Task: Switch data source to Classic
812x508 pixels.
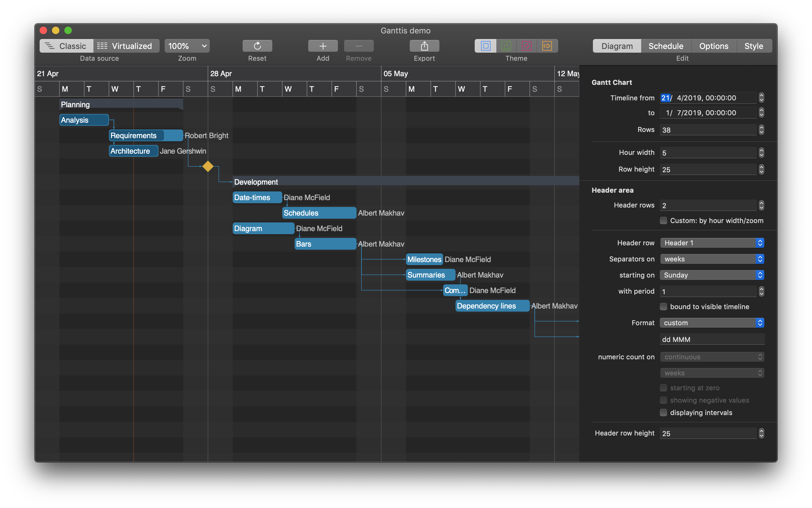Action: coord(66,46)
